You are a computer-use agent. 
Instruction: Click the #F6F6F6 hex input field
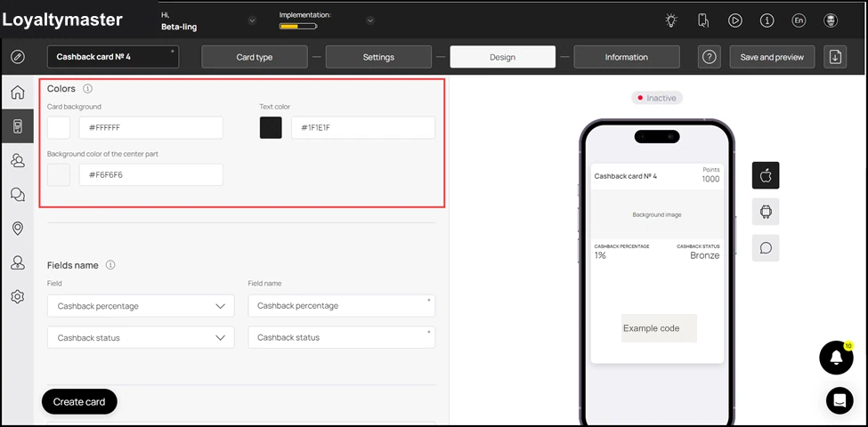(x=151, y=174)
